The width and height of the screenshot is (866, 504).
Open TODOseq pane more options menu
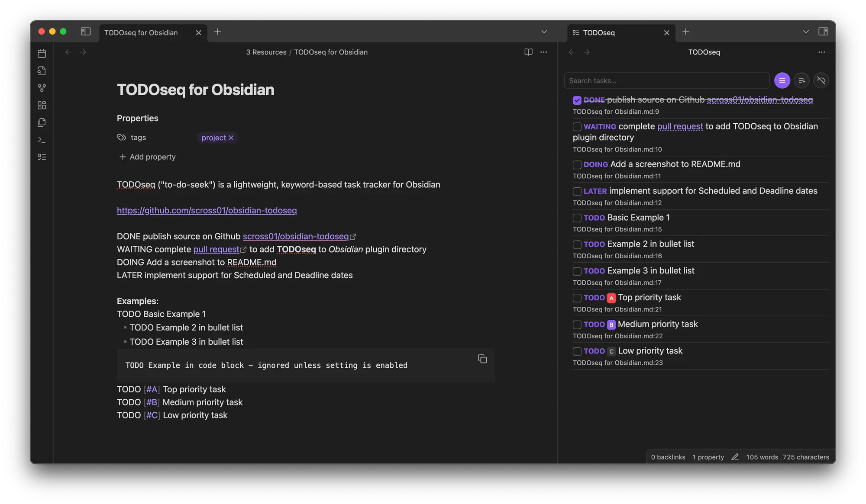[x=821, y=52]
